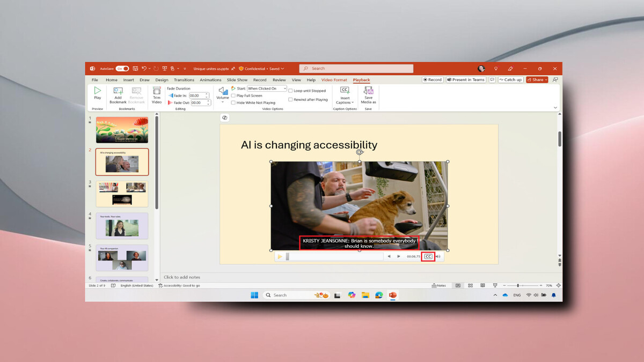
Task: Open the Comments pane icon
Action: pos(492,79)
